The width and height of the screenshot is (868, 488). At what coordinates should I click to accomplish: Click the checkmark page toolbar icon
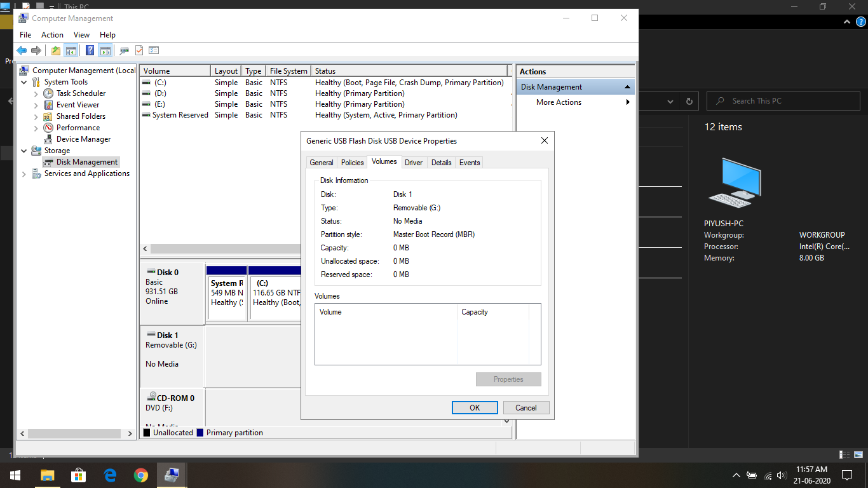[139, 51]
